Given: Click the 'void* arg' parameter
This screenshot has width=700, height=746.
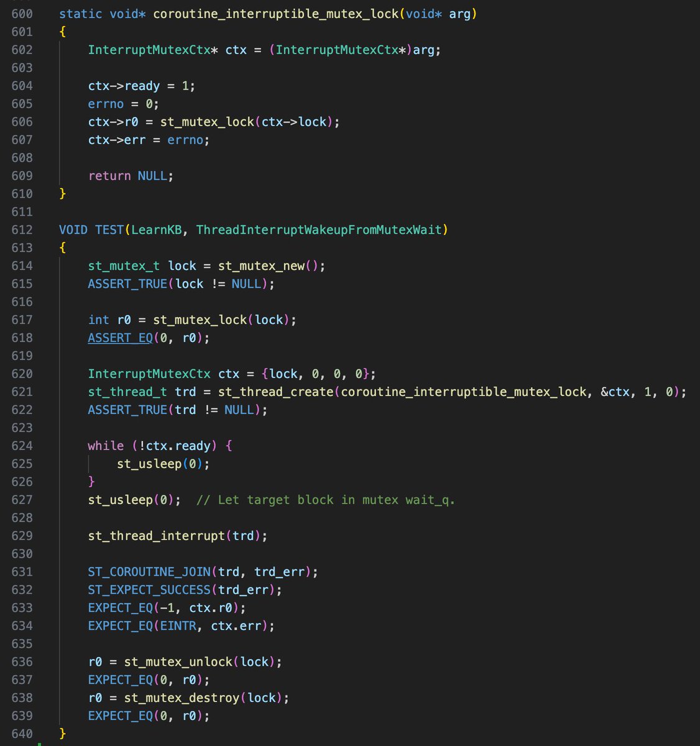Looking at the screenshot, I should 438,14.
